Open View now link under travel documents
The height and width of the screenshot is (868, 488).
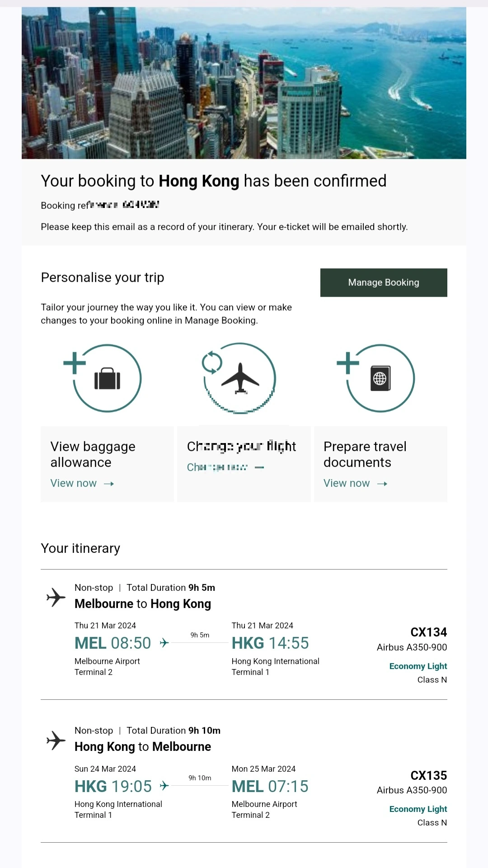(x=347, y=483)
